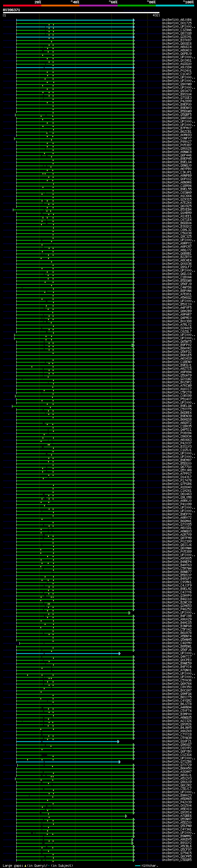Open the UniRef100_P02401 hit label
This screenshot has width=197, height=868.
coord(177,71)
